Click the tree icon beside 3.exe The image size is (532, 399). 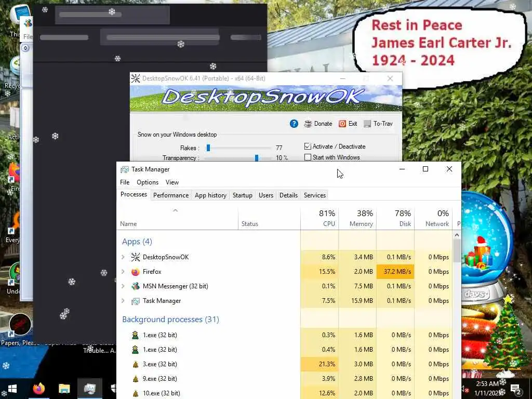click(x=136, y=364)
